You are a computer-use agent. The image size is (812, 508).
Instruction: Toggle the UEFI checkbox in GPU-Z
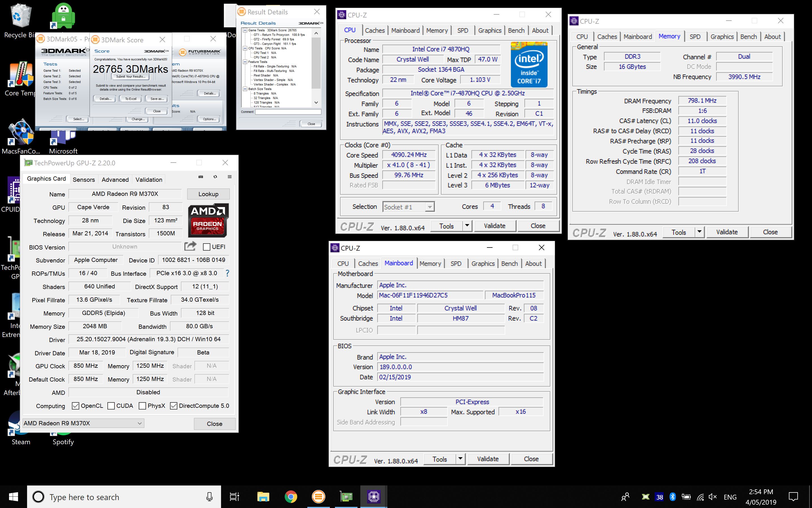tap(207, 247)
